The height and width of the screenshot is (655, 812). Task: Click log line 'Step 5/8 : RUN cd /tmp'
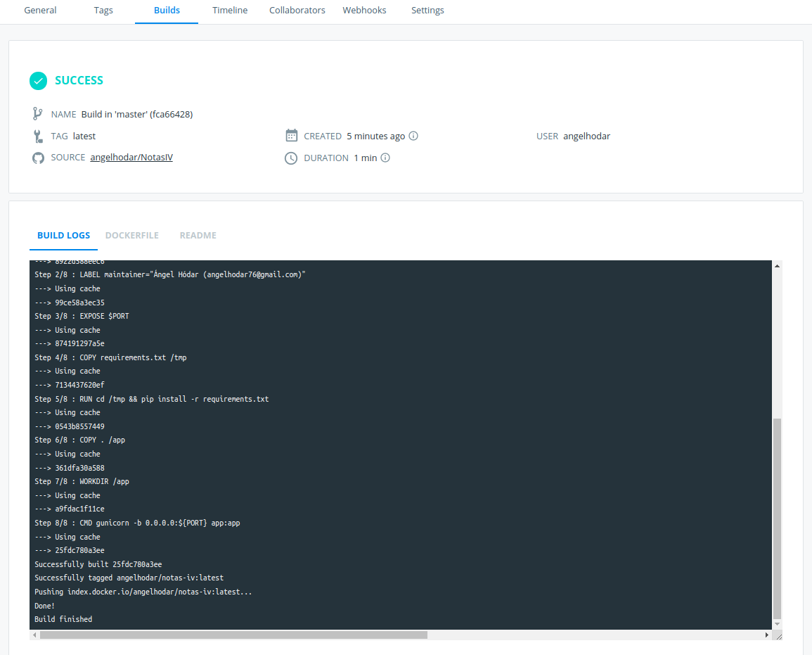pos(152,399)
